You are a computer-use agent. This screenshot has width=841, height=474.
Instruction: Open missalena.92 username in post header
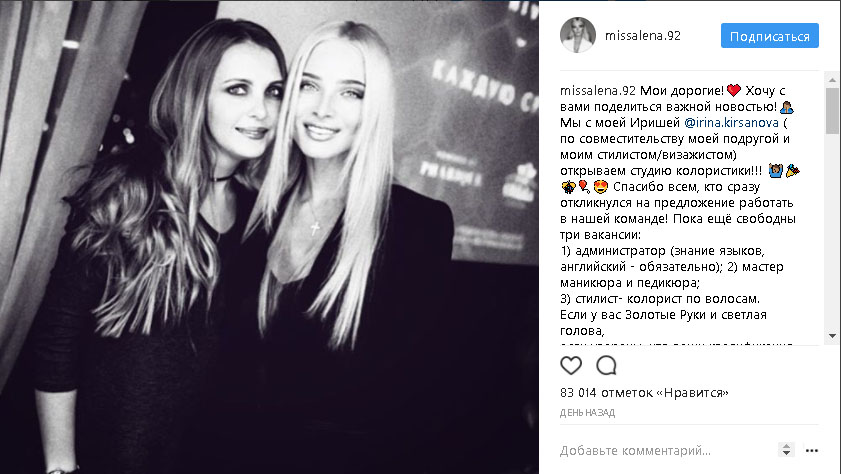643,36
